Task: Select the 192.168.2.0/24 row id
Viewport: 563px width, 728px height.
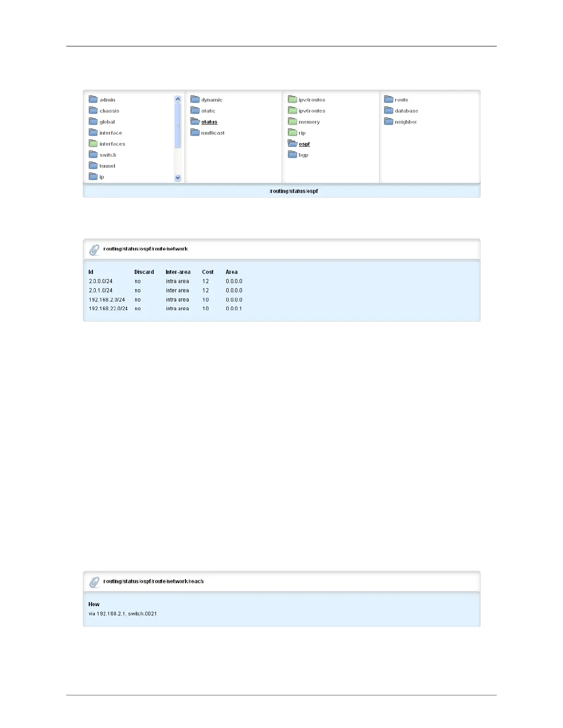Action: click(x=107, y=300)
